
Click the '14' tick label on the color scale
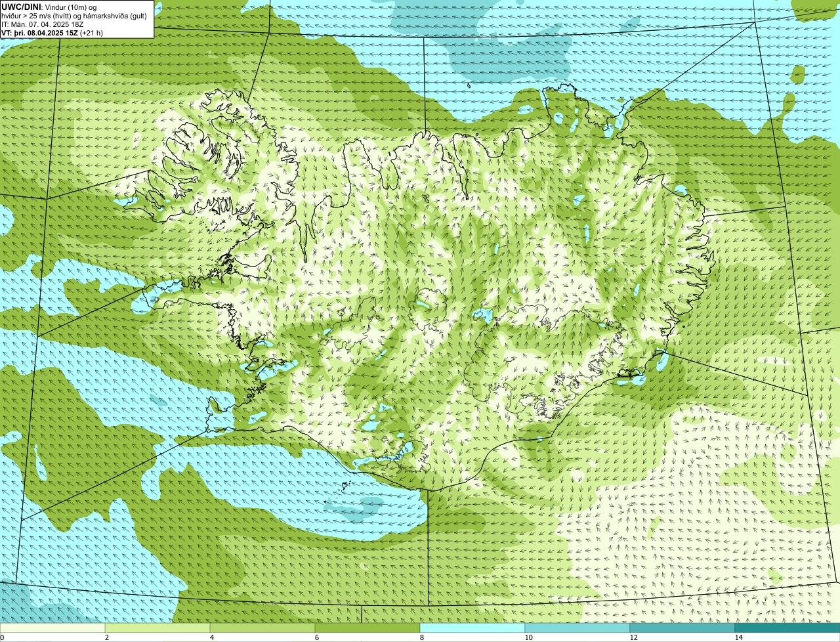pyautogui.click(x=738, y=637)
